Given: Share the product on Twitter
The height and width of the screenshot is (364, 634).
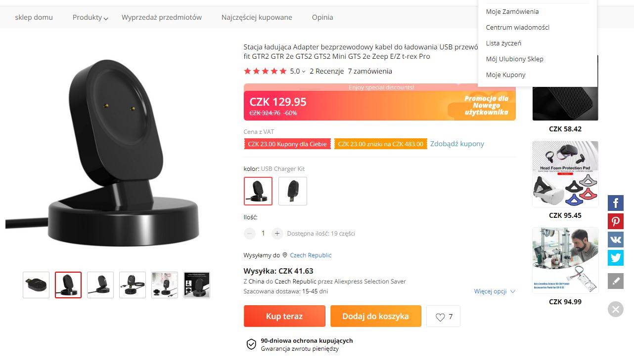Looking at the screenshot, I should (616, 258).
